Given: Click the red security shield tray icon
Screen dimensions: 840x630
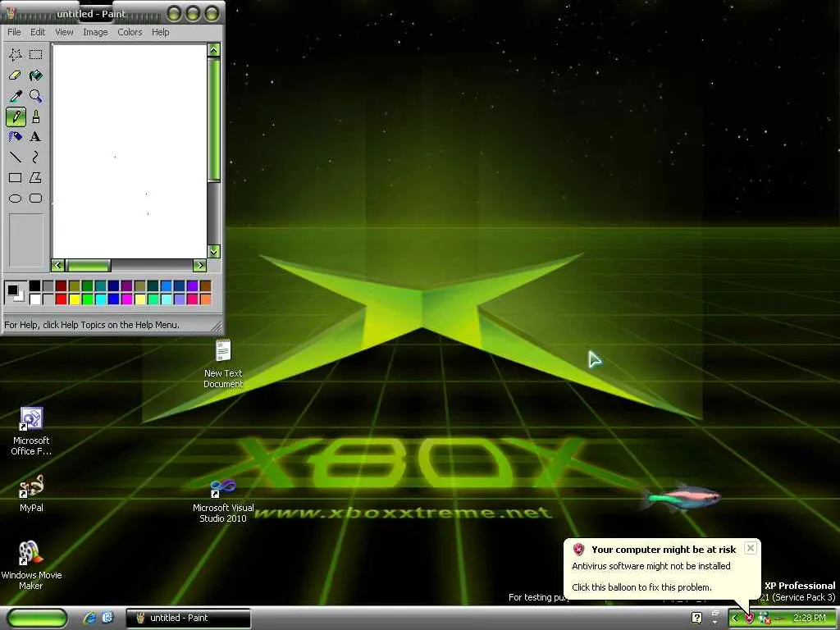Looking at the screenshot, I should (750, 619).
